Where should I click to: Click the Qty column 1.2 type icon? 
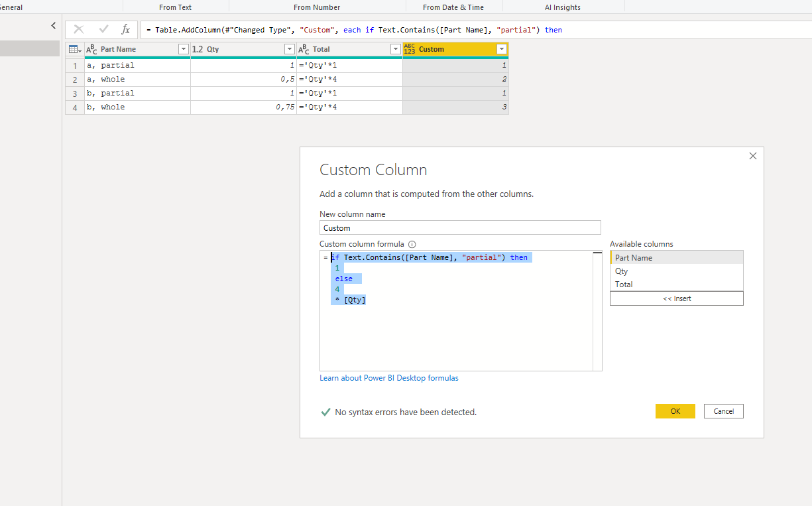coord(198,49)
